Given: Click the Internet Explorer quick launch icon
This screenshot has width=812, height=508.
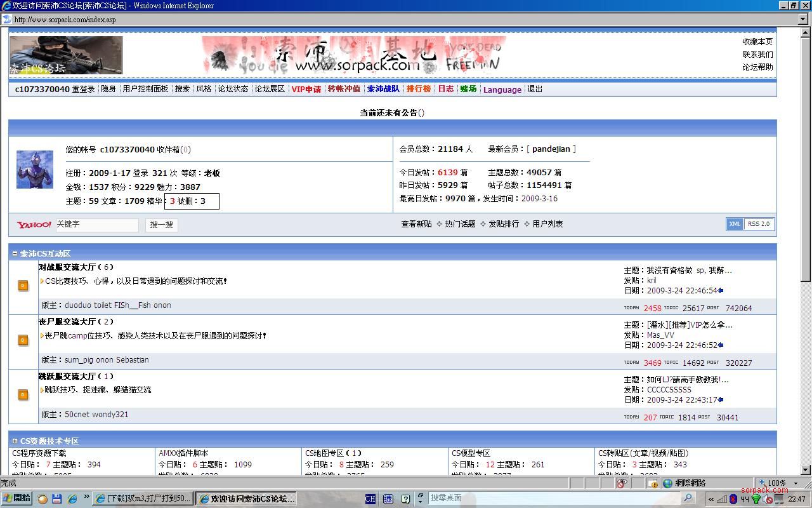Looking at the screenshot, I should [x=72, y=498].
